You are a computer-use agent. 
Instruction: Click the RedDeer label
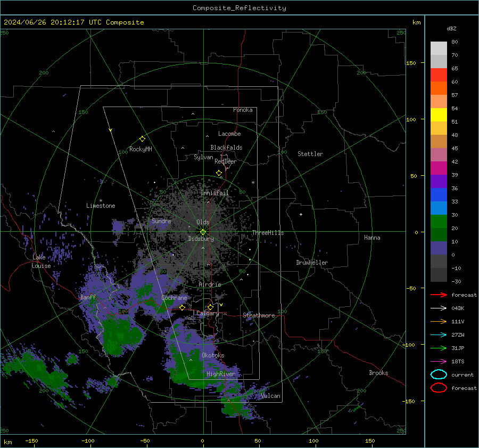[226, 161]
